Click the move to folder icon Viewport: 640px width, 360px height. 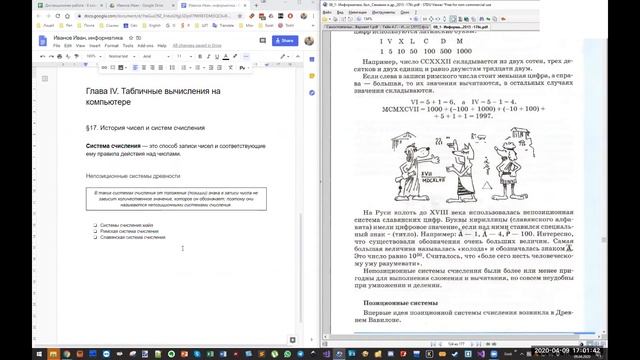(x=139, y=38)
